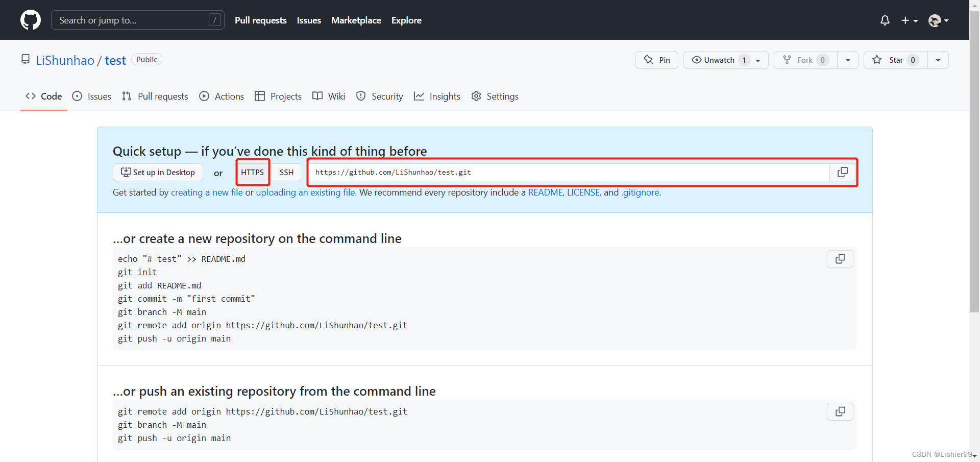The width and height of the screenshot is (980, 462).
Task: Expand the Fork options dropdown arrow
Action: click(x=848, y=60)
